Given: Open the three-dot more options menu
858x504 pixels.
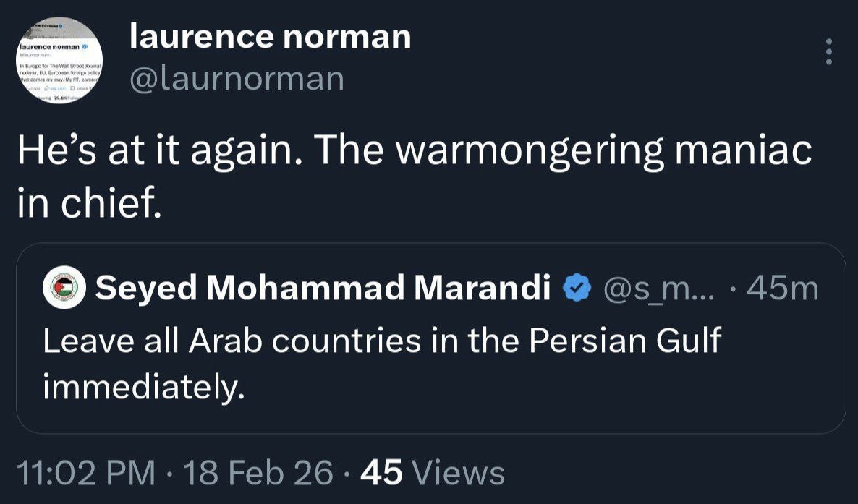Looking at the screenshot, I should pos(829,51).
